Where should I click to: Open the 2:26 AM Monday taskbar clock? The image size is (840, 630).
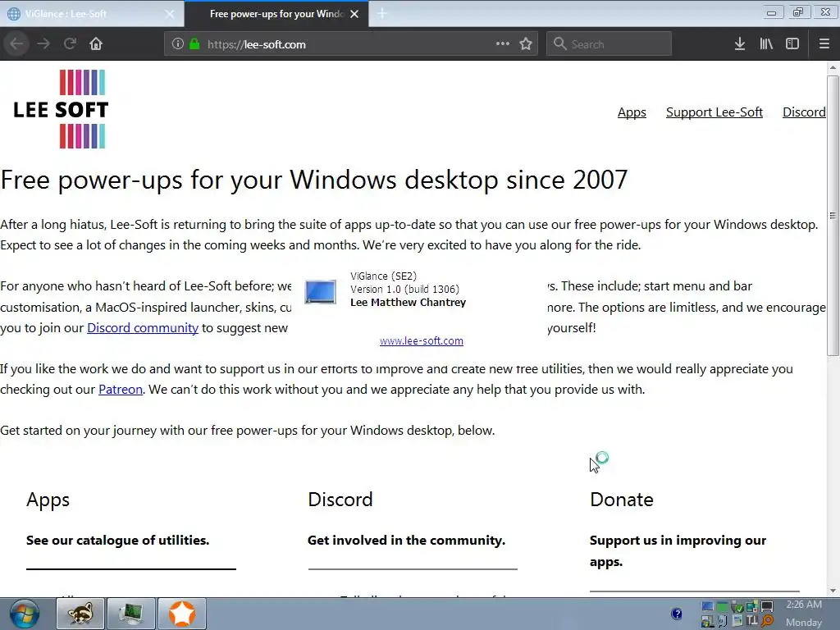[x=804, y=614]
